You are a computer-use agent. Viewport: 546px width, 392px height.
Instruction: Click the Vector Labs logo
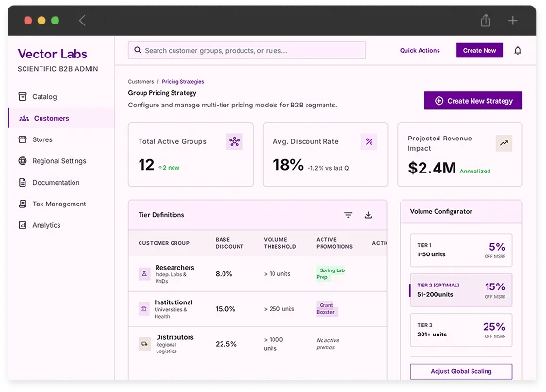click(53, 54)
